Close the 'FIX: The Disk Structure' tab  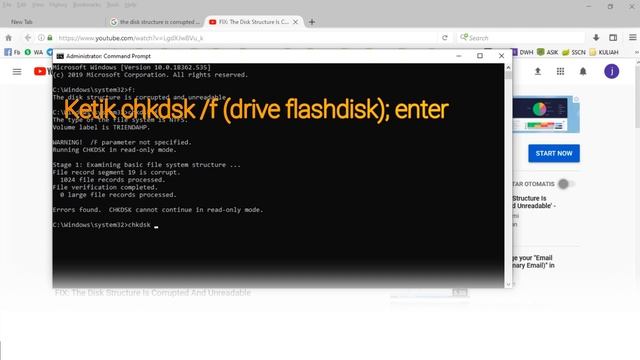click(296, 22)
